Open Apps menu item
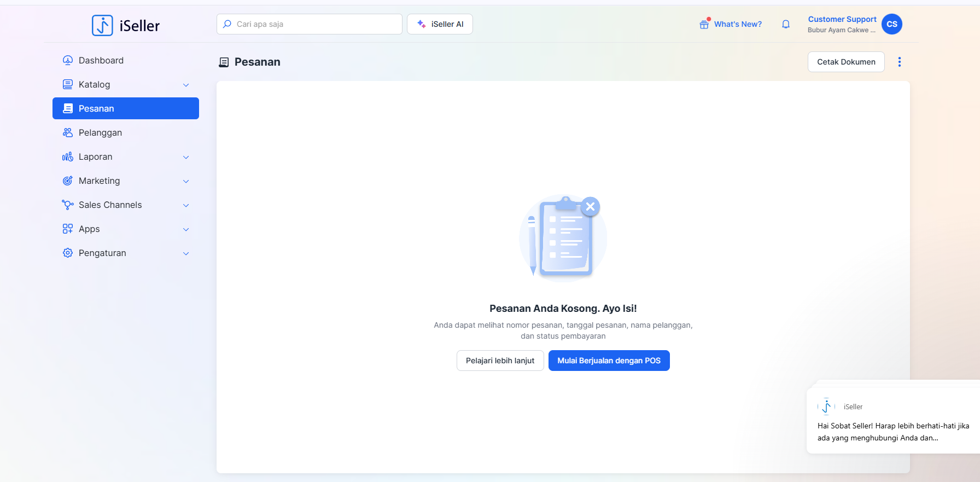Image resolution: width=980 pixels, height=482 pixels. click(x=126, y=229)
